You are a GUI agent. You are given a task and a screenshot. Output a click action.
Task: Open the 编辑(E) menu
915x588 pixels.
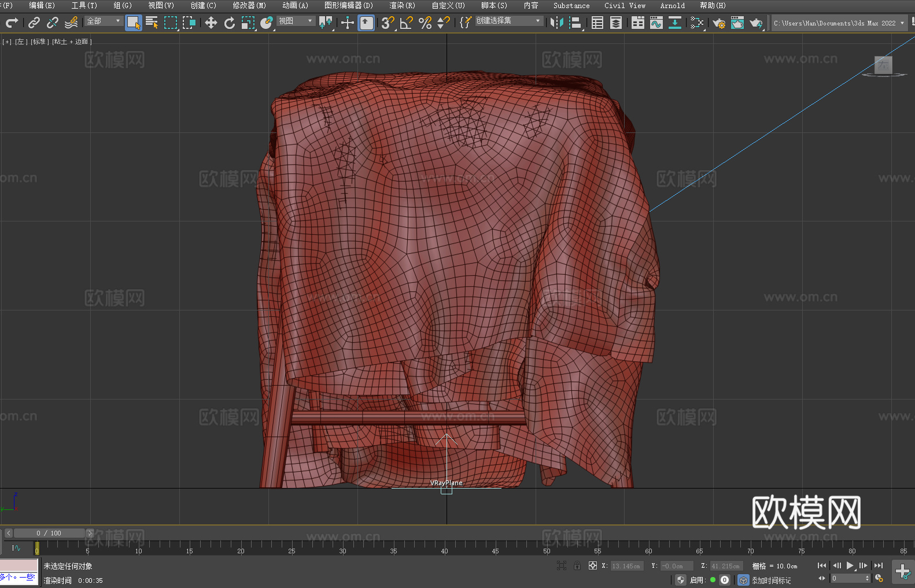[x=42, y=5]
